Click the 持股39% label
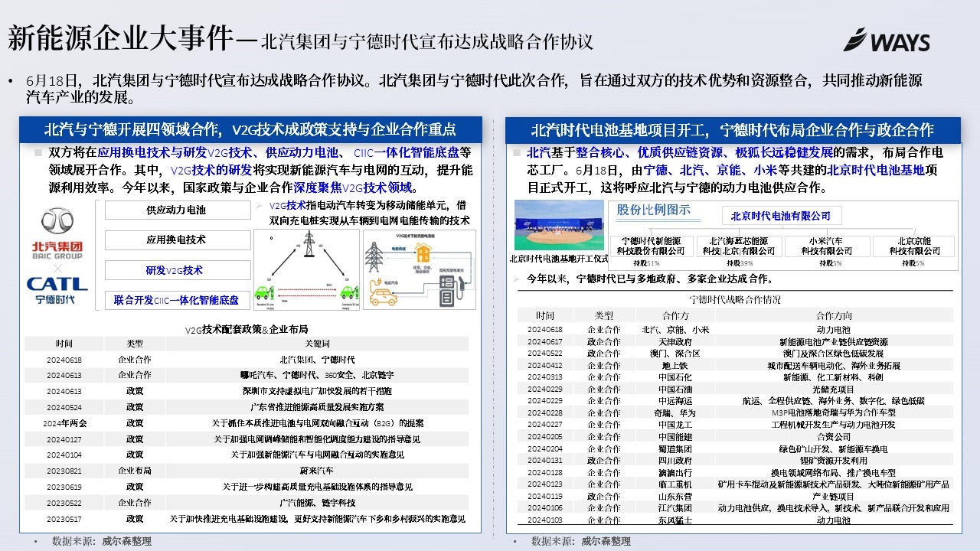 740,263
